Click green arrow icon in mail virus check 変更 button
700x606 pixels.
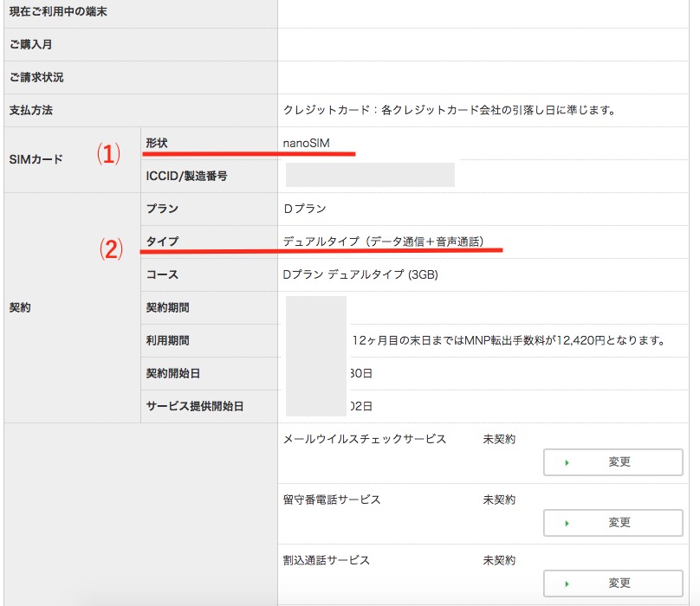pos(567,463)
